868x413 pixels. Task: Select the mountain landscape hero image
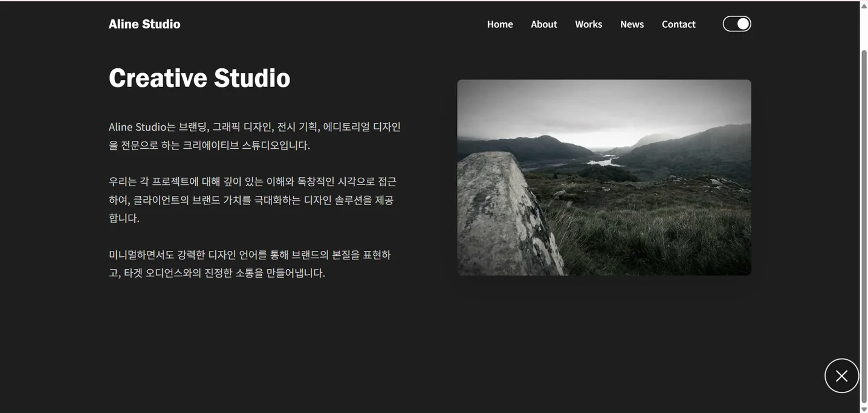604,178
